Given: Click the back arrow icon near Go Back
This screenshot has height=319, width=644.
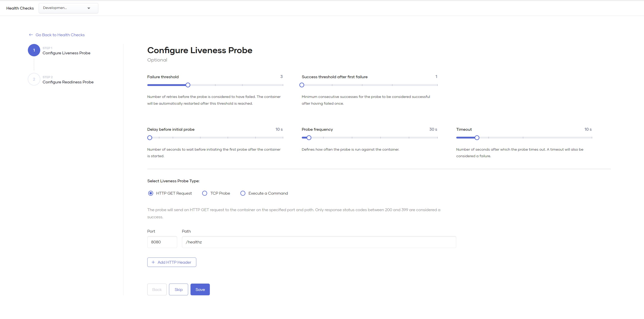Looking at the screenshot, I should pos(30,35).
